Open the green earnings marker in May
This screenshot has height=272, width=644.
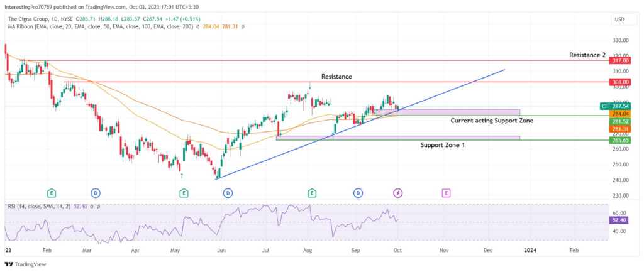tap(184, 192)
